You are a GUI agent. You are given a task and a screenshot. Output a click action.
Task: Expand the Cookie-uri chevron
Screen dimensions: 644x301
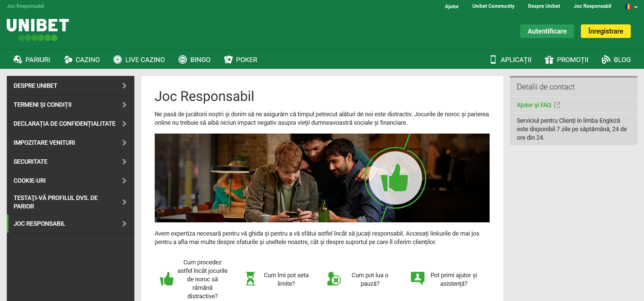click(124, 181)
